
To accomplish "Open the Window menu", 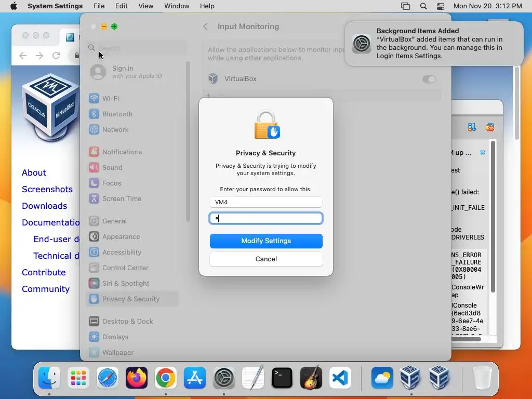I will coord(177,6).
